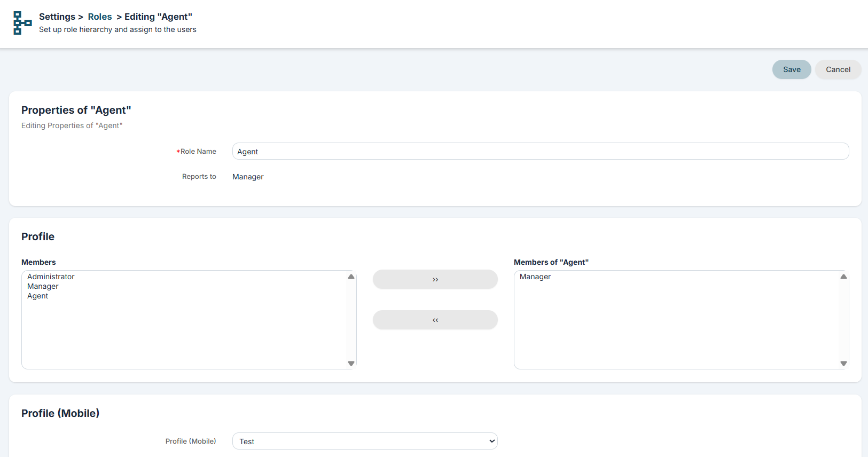The width and height of the screenshot is (868, 457).
Task: Move selected profile right with >> button
Action: [x=435, y=279]
